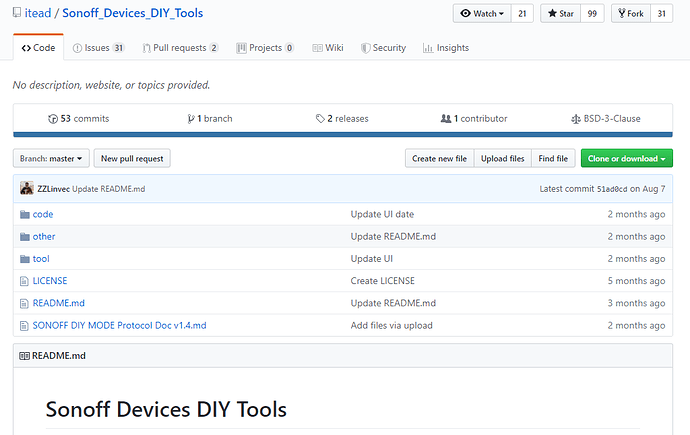Image resolution: width=690 pixels, height=435 pixels.
Task: Open the itead owner profile link
Action: coord(38,13)
